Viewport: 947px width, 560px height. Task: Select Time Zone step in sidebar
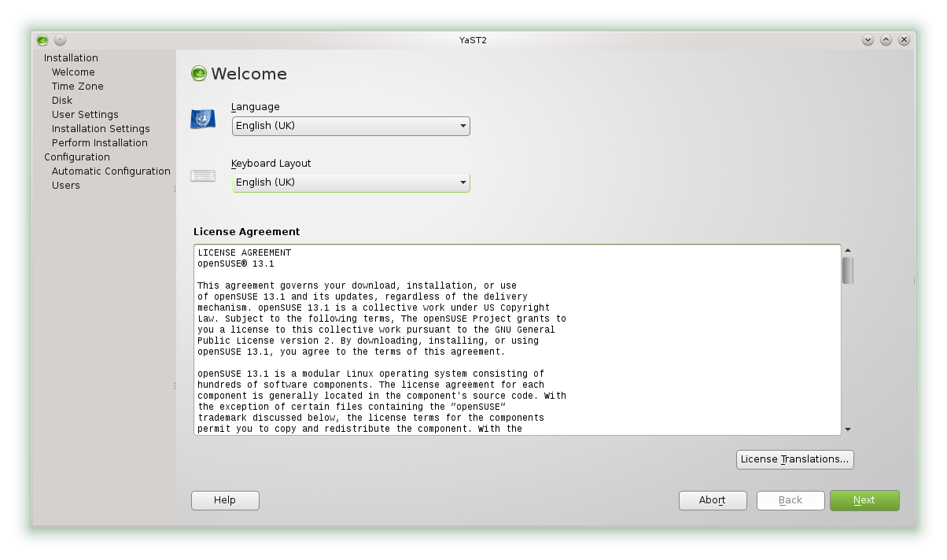(78, 87)
